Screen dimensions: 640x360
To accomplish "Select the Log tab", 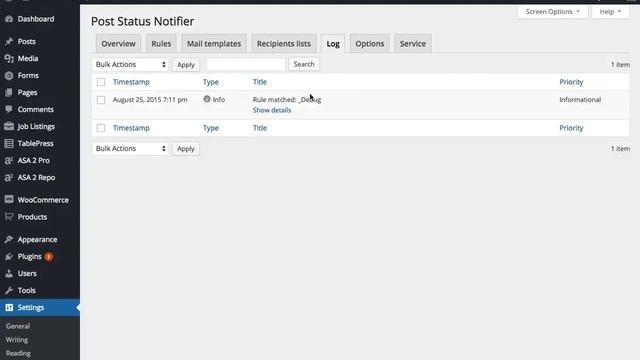I will pos(333,44).
